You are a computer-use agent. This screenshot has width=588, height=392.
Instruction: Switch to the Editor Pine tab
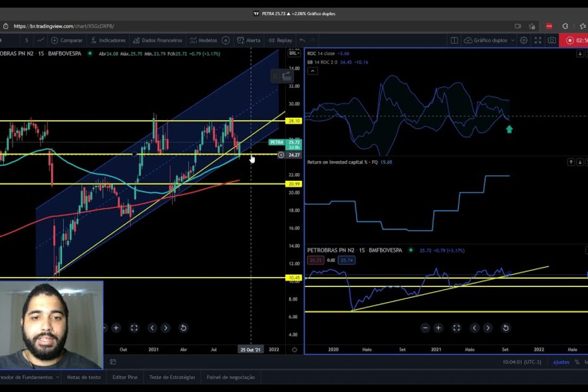click(124, 377)
